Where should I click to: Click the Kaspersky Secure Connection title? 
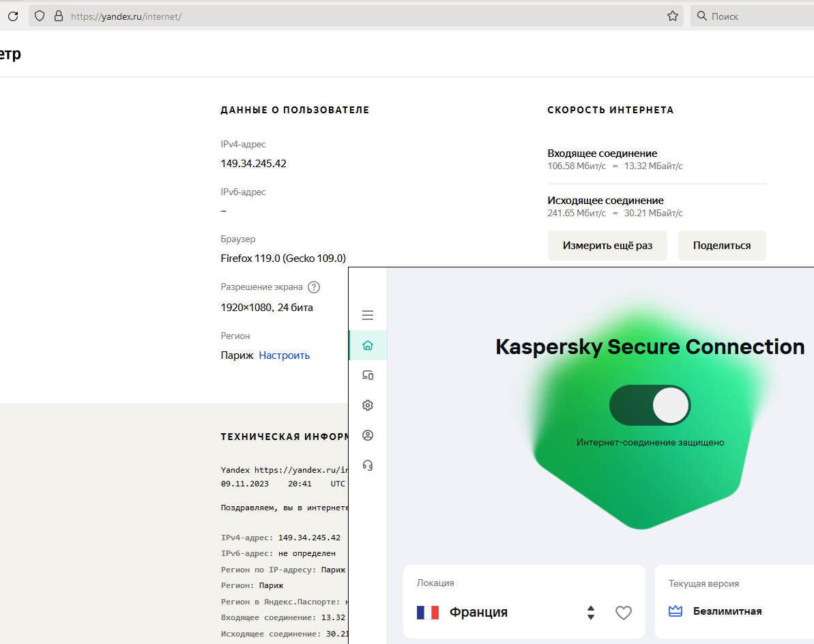650,347
